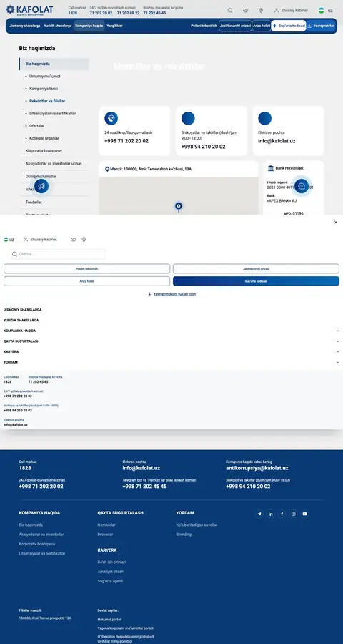The image size is (343, 644).
Task: Click Telegram icon in footer
Action: click(259, 514)
